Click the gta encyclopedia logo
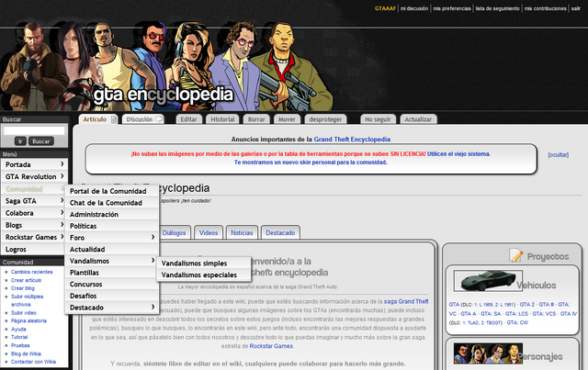 click(164, 95)
